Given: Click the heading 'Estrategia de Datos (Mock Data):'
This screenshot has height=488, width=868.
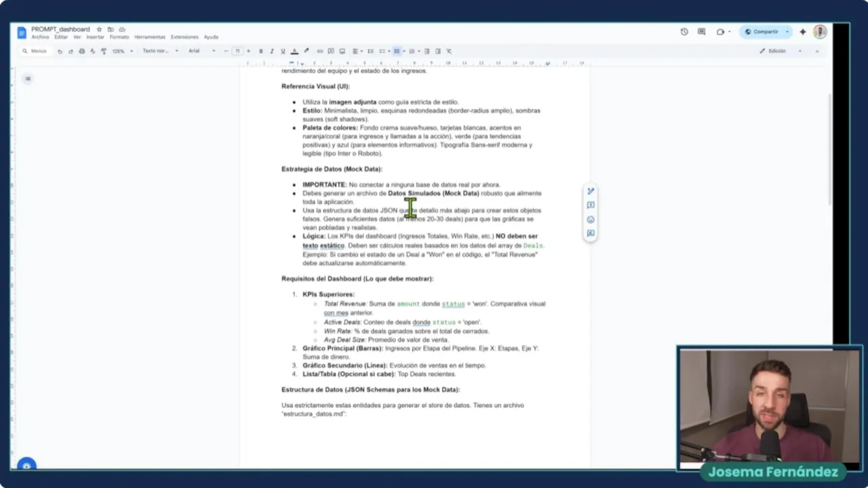Looking at the screenshot, I should (332, 169).
